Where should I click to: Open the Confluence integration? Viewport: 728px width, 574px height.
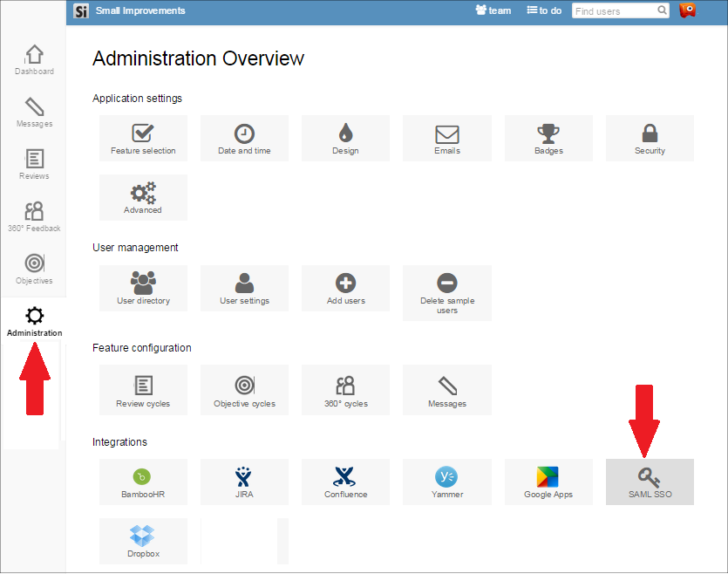pyautogui.click(x=345, y=482)
